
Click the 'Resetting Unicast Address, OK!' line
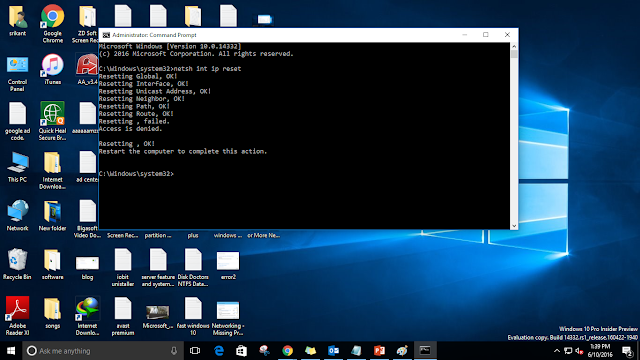(x=155, y=91)
